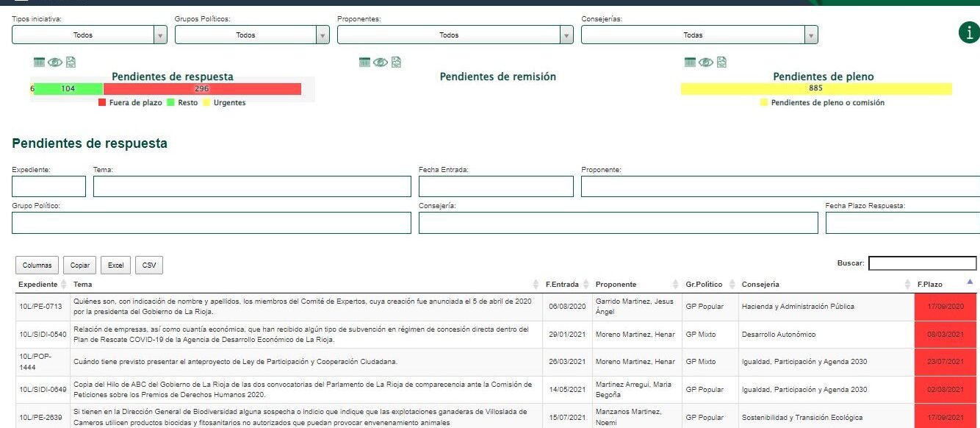980x428 pixels.
Task: Sort table by Expediente column header
Action: (x=38, y=285)
